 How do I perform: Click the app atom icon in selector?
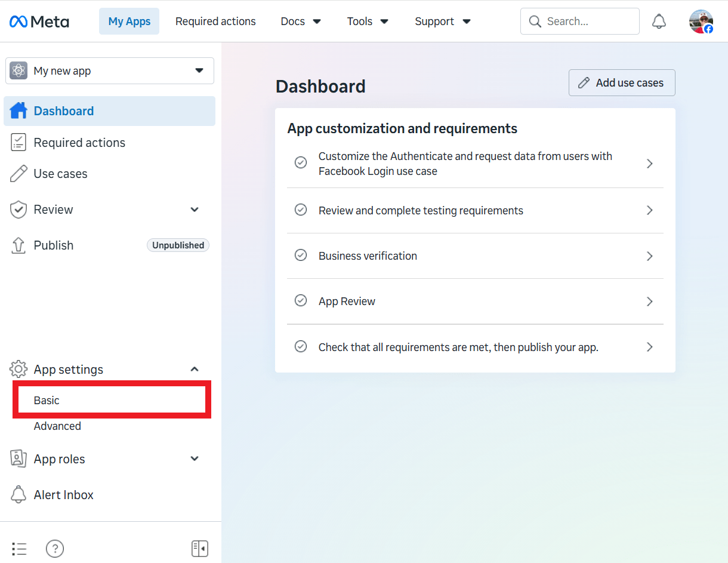18,70
